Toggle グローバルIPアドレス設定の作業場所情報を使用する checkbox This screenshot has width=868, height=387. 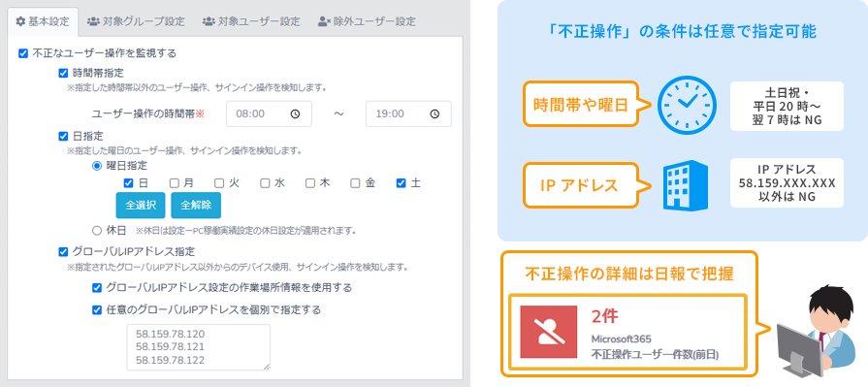point(97,288)
